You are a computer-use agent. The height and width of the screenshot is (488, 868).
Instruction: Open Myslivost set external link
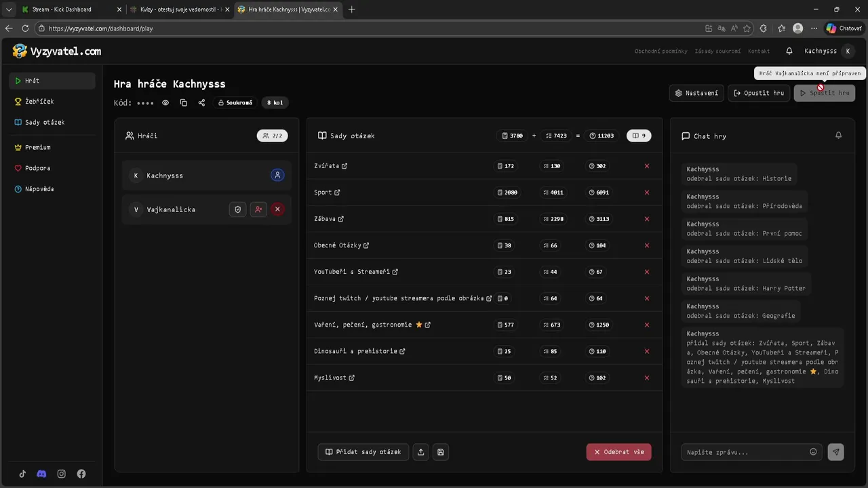pyautogui.click(x=351, y=378)
